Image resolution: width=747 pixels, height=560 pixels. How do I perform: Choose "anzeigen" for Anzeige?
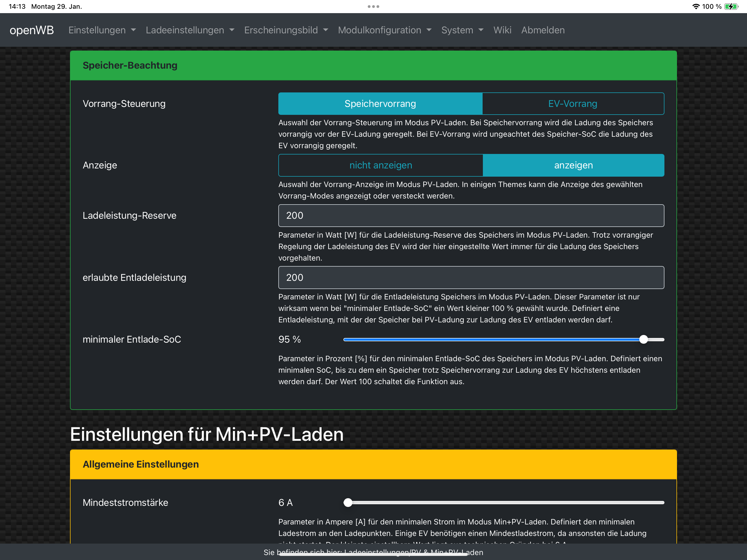pyautogui.click(x=573, y=165)
